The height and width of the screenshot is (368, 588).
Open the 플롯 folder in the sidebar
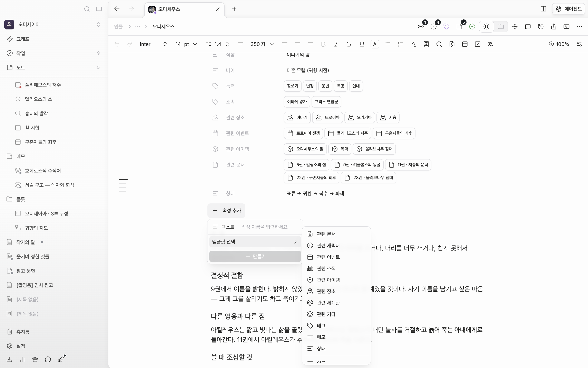pyautogui.click(x=54, y=199)
